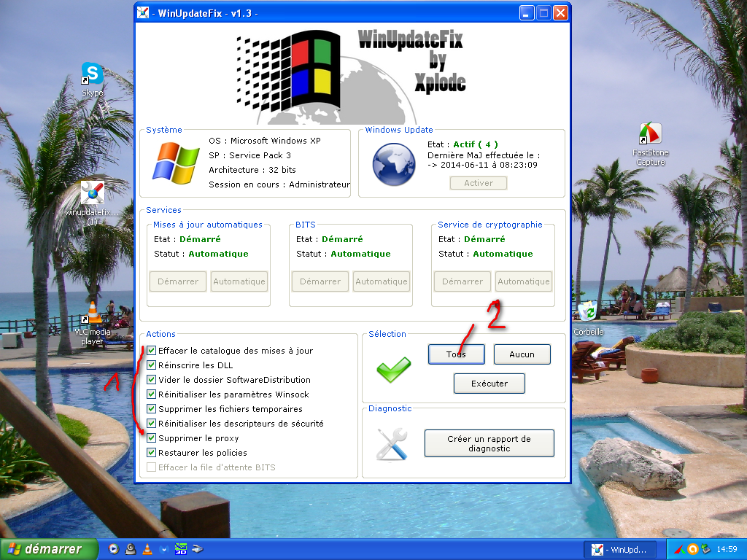This screenshot has height=560, width=747.
Task: Click Démarrer under Service de cryptographie
Action: tap(462, 281)
